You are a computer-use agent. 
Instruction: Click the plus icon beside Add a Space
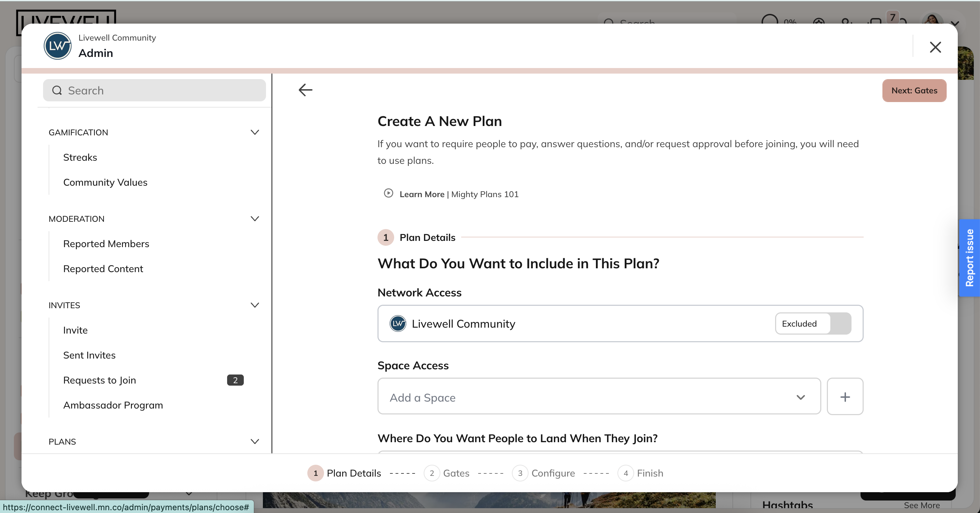pos(845,397)
